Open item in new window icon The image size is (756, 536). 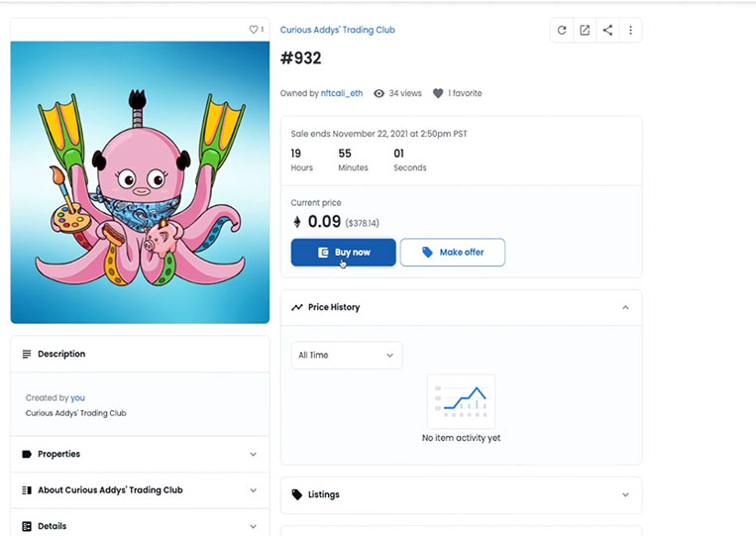(x=585, y=31)
